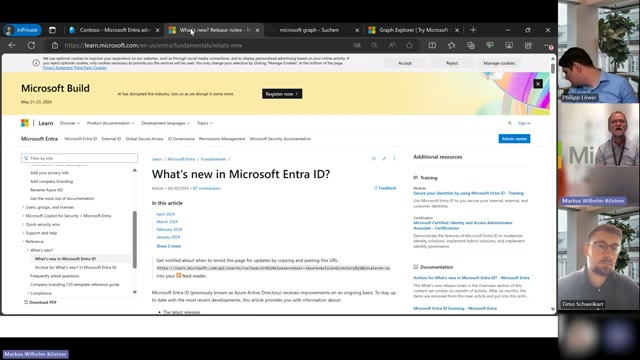Screen dimensions: 640x360
Task: Click the Feedback link
Action: pyautogui.click(x=385, y=188)
